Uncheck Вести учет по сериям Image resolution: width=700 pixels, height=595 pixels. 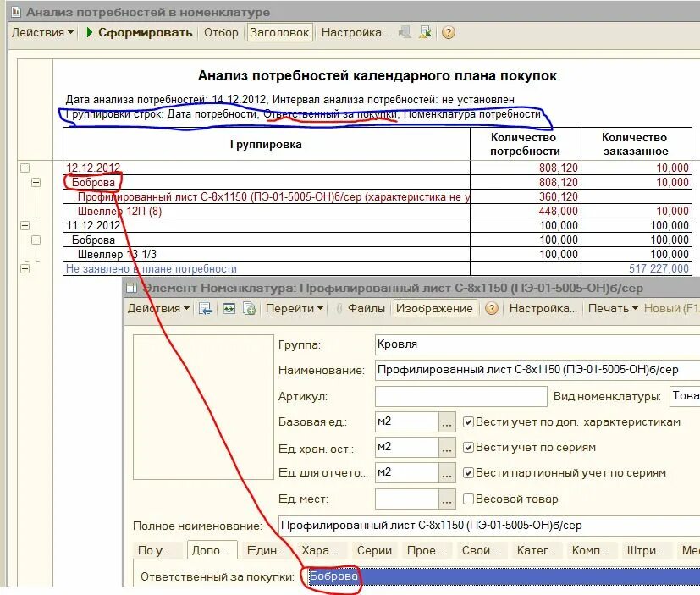[468, 447]
